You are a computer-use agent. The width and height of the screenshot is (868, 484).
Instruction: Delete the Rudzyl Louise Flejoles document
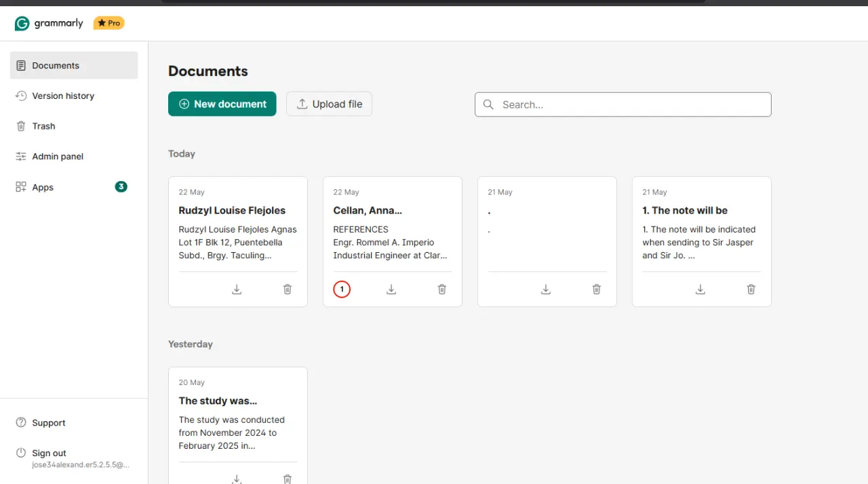288,289
